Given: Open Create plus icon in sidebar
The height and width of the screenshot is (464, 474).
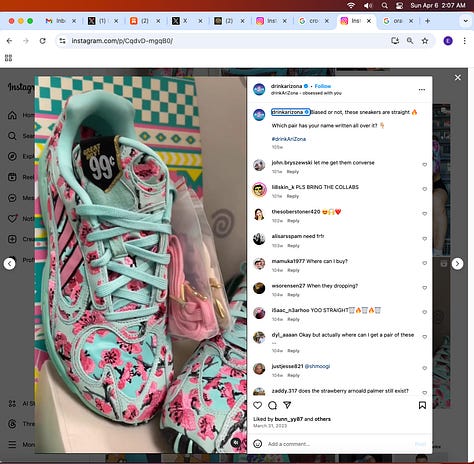Looking at the screenshot, I should point(12,239).
